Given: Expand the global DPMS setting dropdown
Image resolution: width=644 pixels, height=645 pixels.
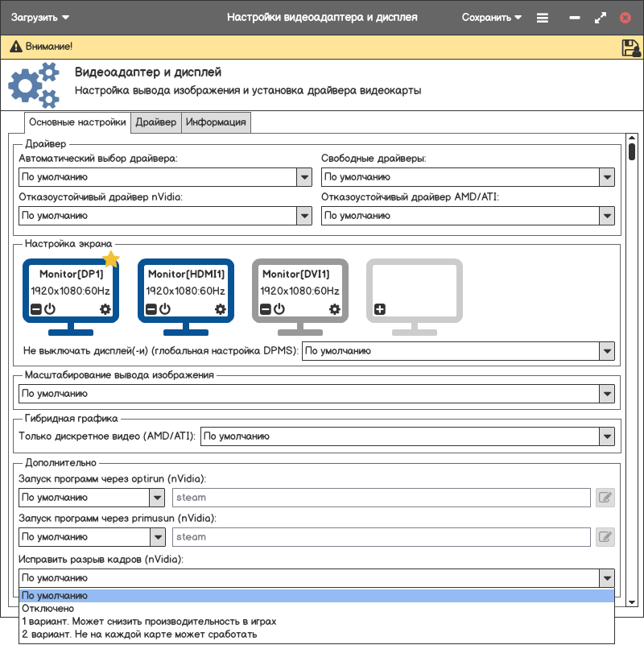Looking at the screenshot, I should point(607,352).
